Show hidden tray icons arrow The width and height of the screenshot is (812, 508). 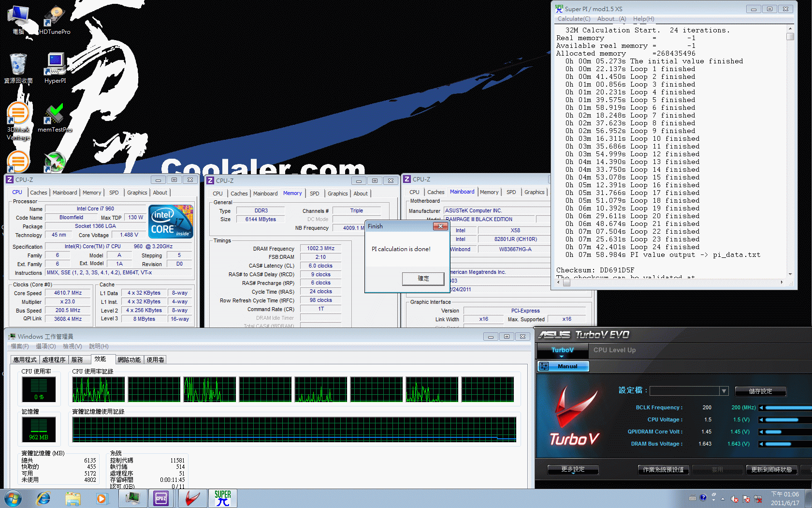click(723, 499)
